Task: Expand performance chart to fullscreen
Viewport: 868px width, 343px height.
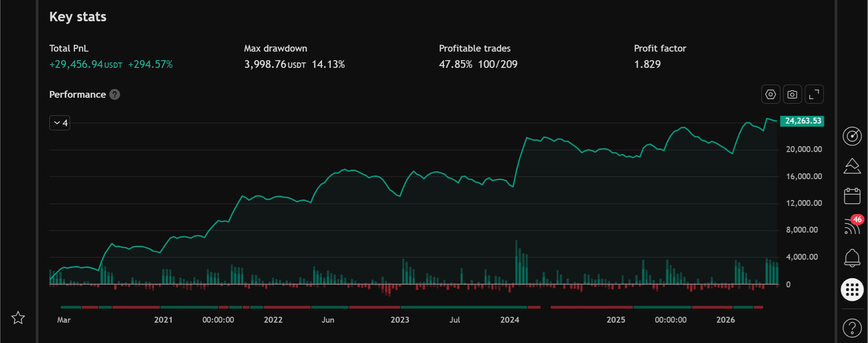Action: point(814,95)
